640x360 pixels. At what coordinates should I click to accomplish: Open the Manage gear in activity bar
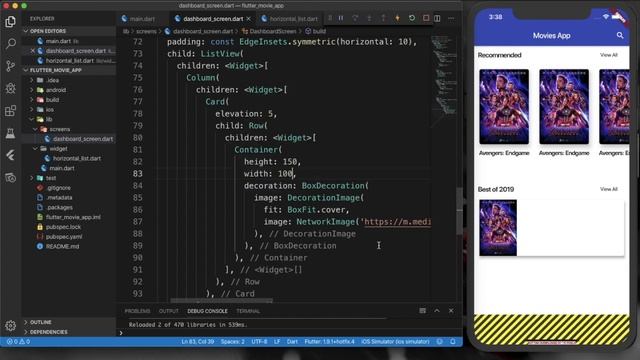click(11, 325)
